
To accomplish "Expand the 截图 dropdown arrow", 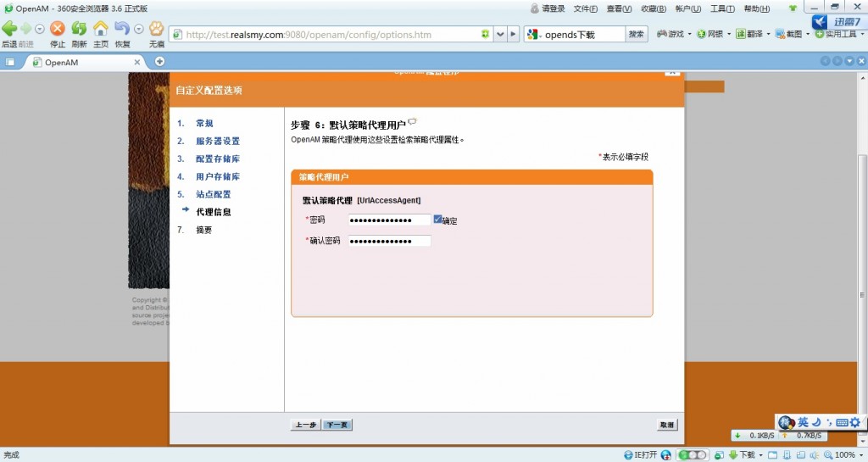I will [x=808, y=34].
